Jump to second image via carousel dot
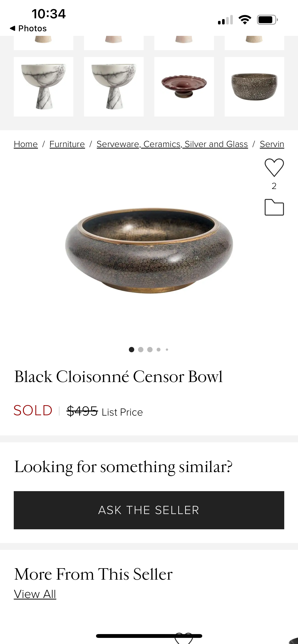The image size is (298, 644). [x=141, y=350]
